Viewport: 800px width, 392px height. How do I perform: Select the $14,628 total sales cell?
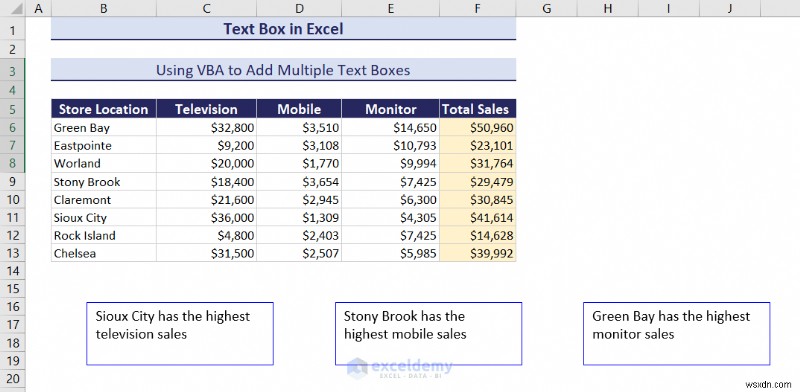(478, 235)
